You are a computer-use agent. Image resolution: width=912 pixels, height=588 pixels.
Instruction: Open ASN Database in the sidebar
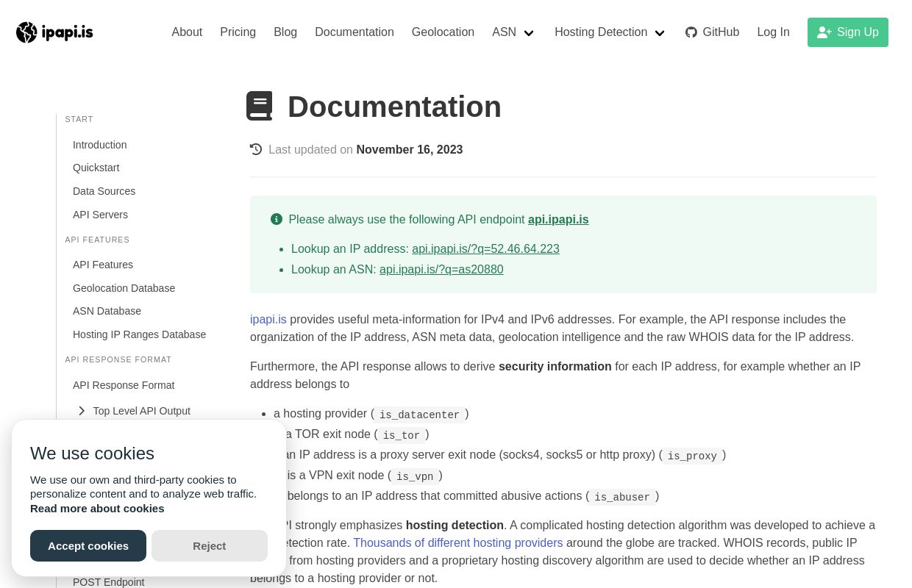coord(107,311)
